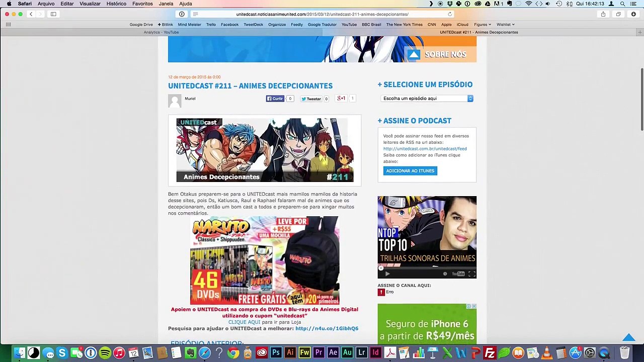The height and width of the screenshot is (362, 644).
Task: Open The New York Times bookmark
Action: point(405,24)
